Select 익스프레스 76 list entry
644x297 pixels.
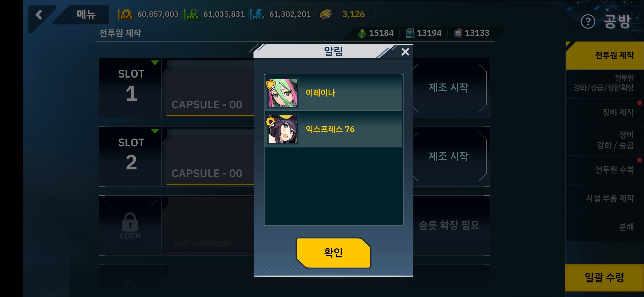point(333,129)
